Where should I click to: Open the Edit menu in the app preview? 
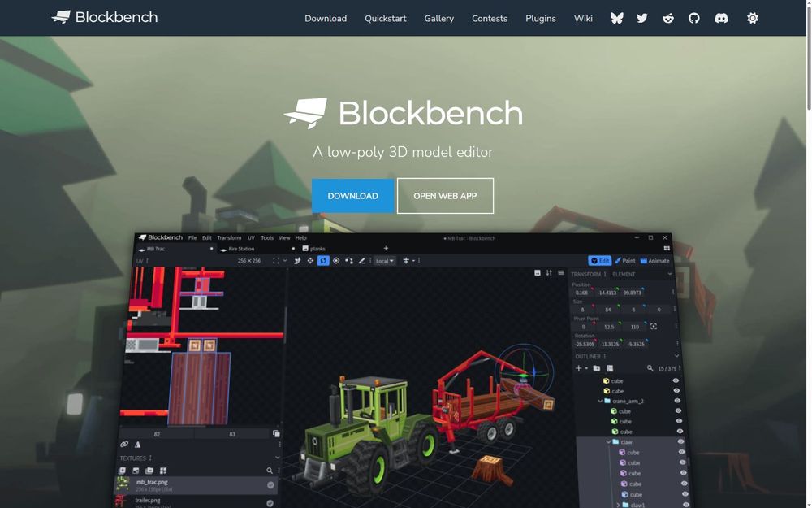[207, 238]
